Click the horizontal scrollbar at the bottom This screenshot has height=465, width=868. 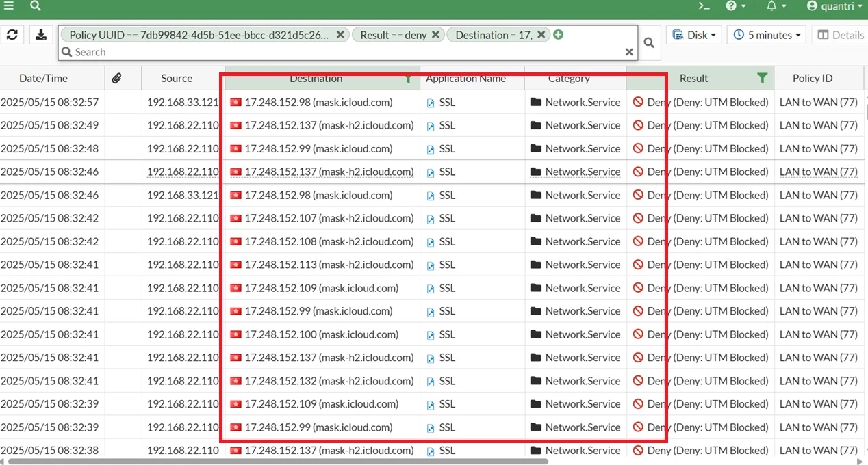[277, 462]
